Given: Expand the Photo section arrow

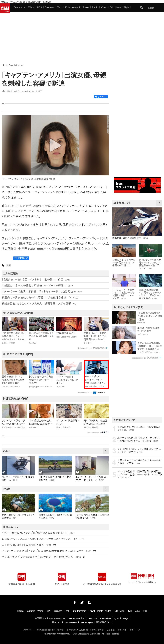Looking at the screenshot, I should [x=106, y=489].
